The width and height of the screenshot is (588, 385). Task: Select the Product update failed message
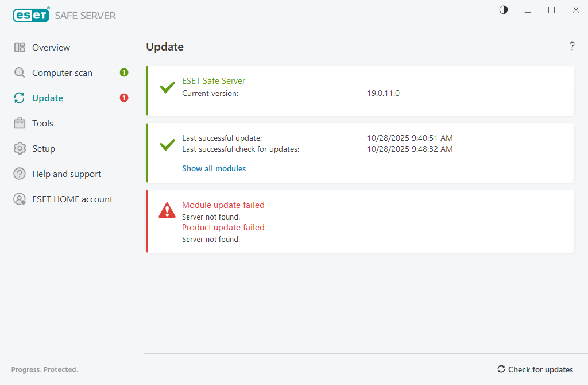tap(223, 227)
